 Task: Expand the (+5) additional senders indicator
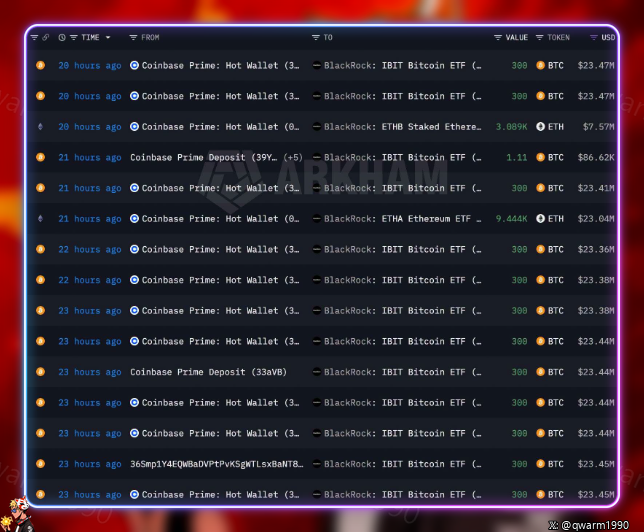[x=293, y=157]
